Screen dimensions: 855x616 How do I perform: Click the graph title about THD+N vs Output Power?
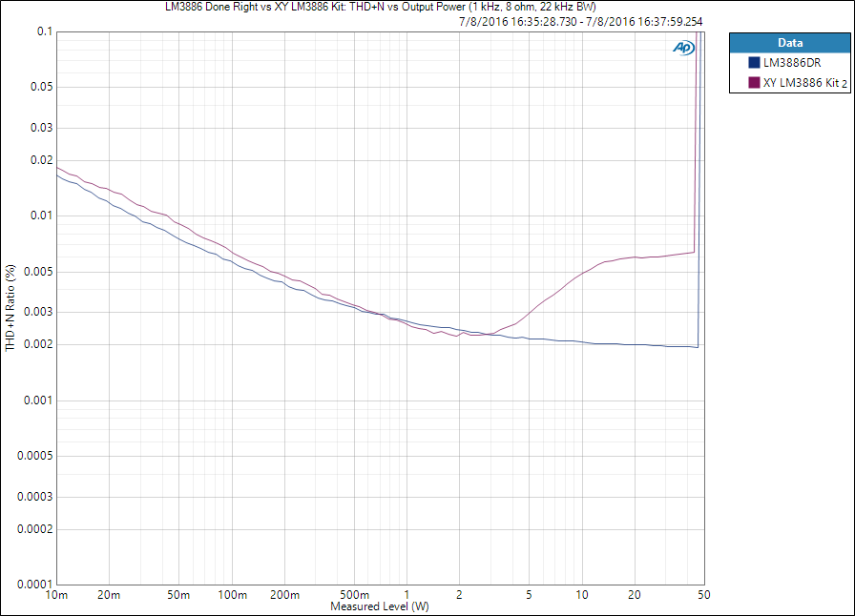click(381, 7)
